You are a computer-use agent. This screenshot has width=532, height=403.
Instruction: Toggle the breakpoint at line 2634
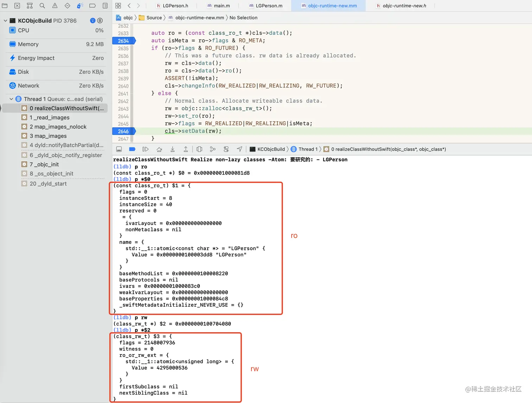(124, 41)
